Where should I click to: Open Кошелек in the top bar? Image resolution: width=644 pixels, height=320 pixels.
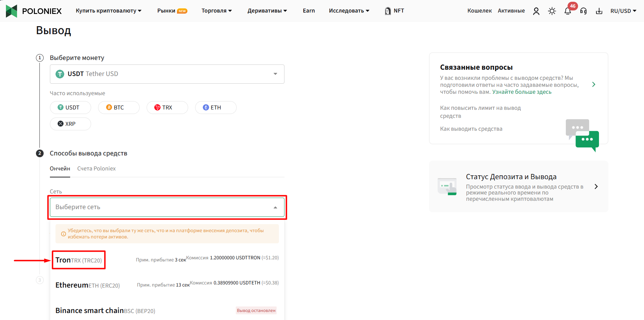[480, 11]
